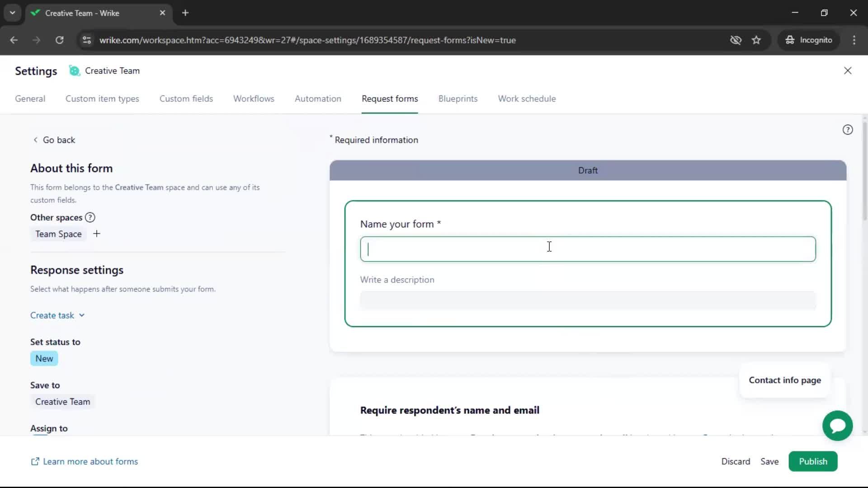The image size is (868, 488).
Task: Open the Workflows tab
Action: (x=254, y=99)
